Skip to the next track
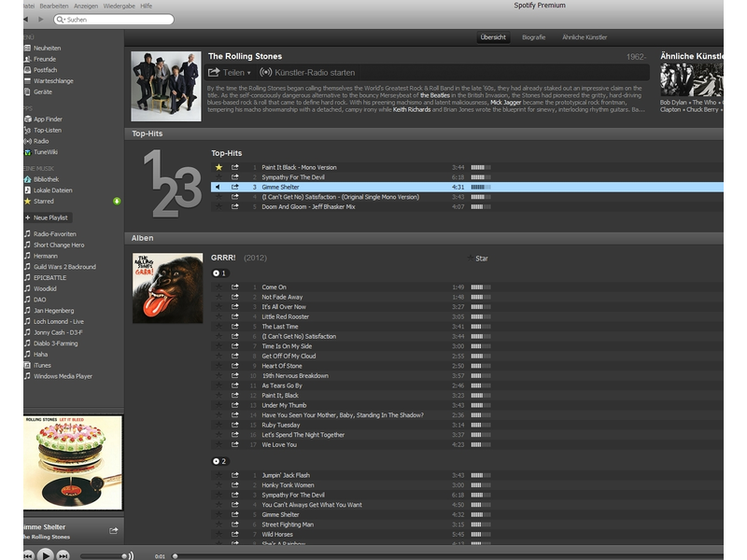 [x=63, y=555]
